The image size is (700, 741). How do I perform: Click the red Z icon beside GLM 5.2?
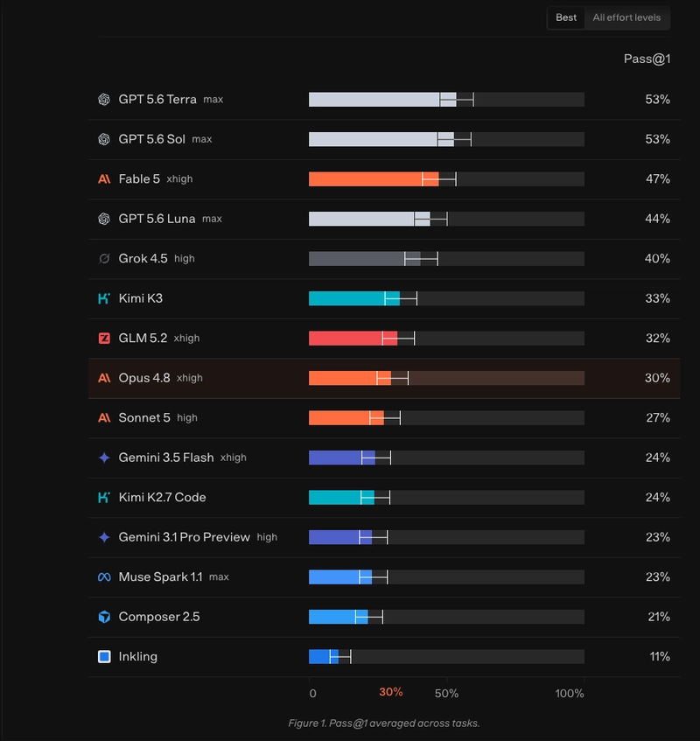(x=104, y=339)
